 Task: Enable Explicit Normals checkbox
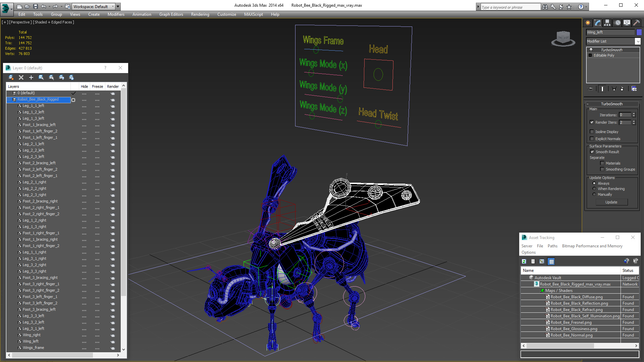[x=592, y=139]
